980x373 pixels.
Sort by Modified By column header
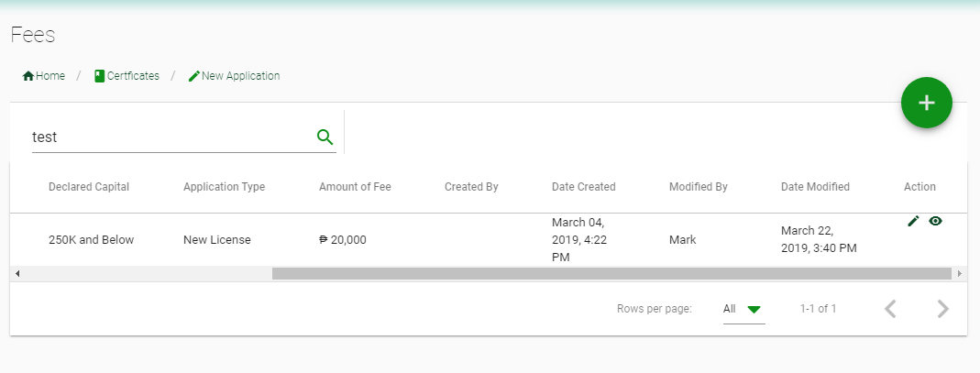699,187
